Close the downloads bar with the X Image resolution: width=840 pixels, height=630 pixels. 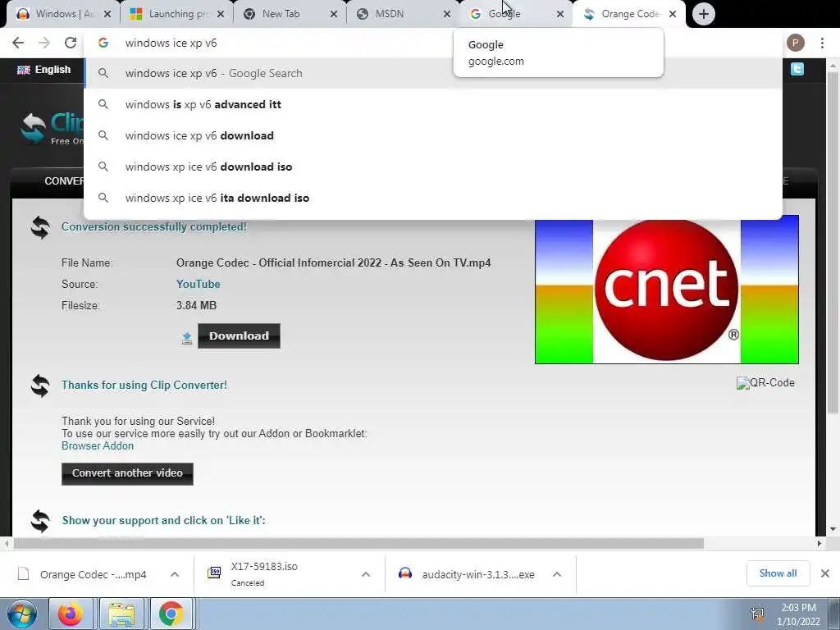825,573
